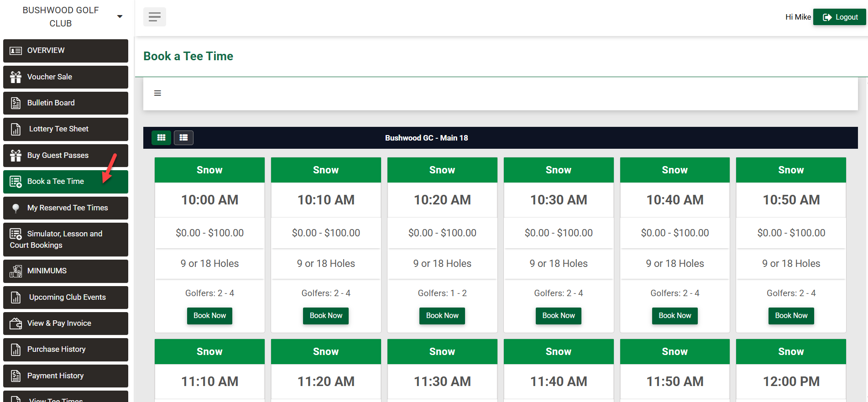Open the Bushwood Golf Club dropdown
The image size is (868, 402).
[120, 17]
